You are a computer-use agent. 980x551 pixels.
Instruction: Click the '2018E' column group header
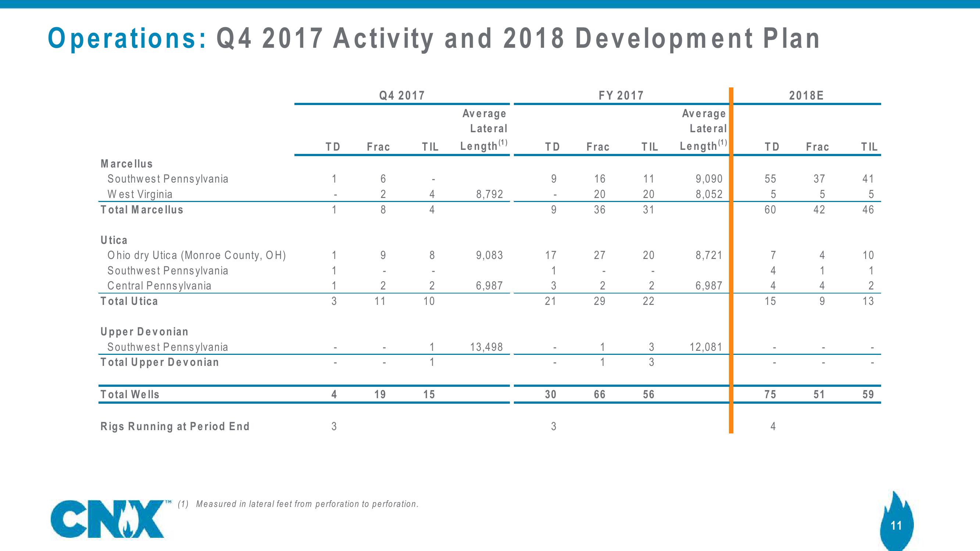806,96
